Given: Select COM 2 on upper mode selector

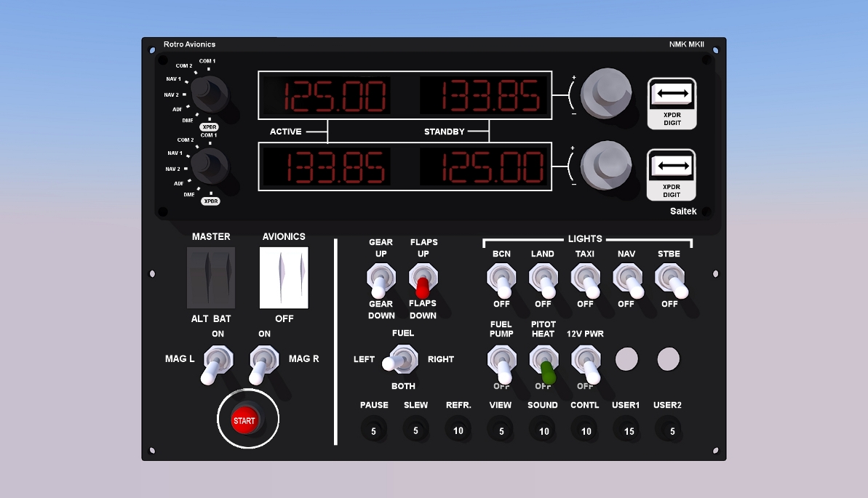Looking at the screenshot, I should (184, 65).
